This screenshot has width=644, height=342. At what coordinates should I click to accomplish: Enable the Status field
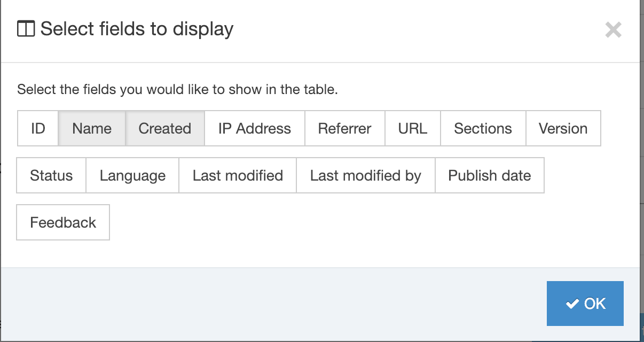point(51,175)
